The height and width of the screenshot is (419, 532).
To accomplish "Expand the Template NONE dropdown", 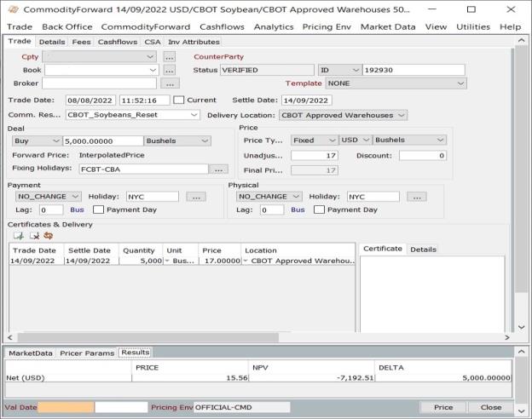I will click(460, 83).
